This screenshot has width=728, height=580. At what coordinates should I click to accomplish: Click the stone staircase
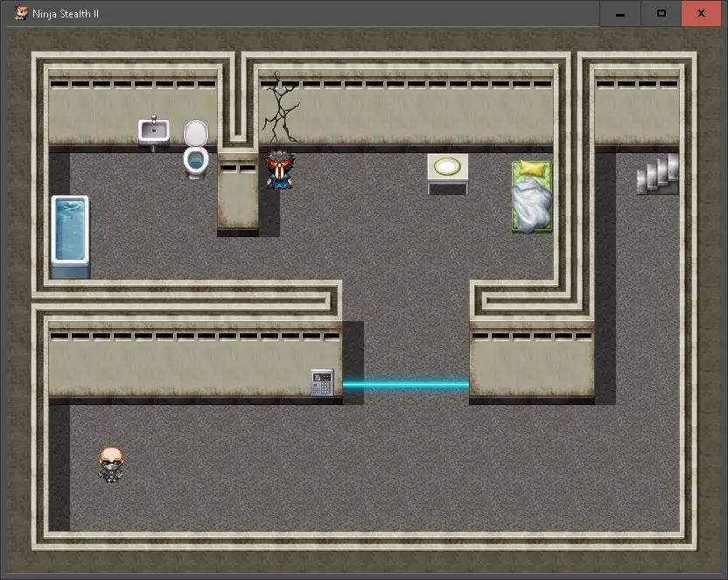pyautogui.click(x=658, y=174)
